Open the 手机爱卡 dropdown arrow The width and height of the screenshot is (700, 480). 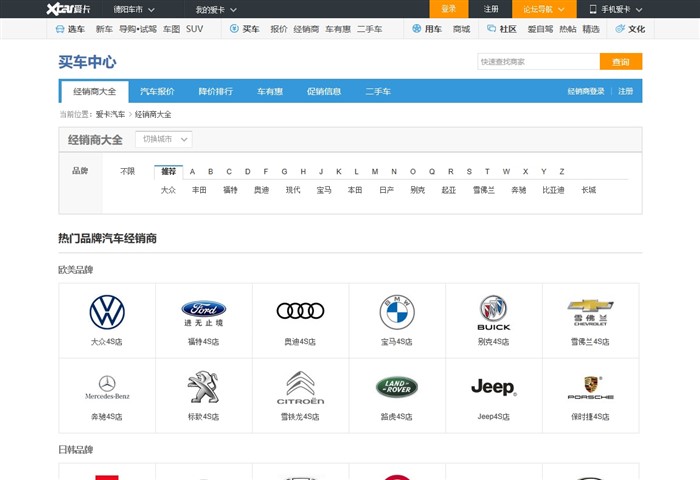[639, 9]
